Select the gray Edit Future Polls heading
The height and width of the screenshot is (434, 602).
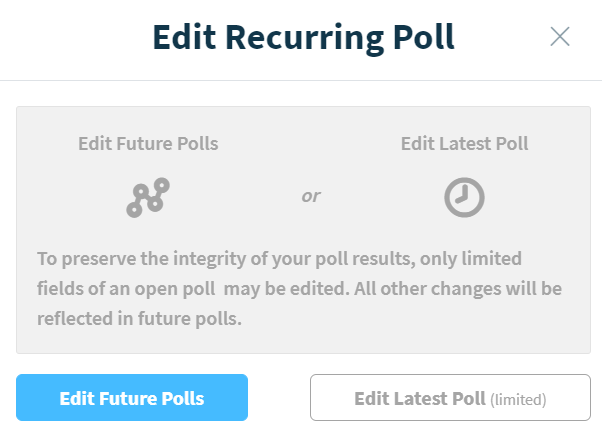click(148, 143)
